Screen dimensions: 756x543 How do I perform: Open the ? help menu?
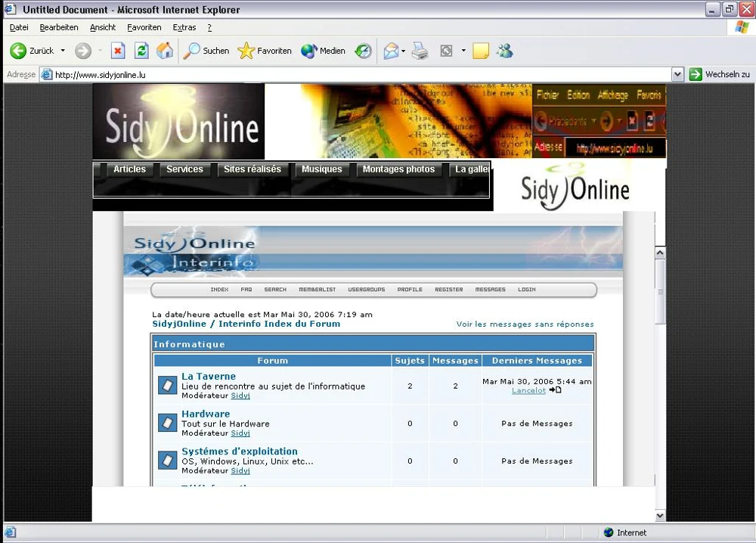209,27
